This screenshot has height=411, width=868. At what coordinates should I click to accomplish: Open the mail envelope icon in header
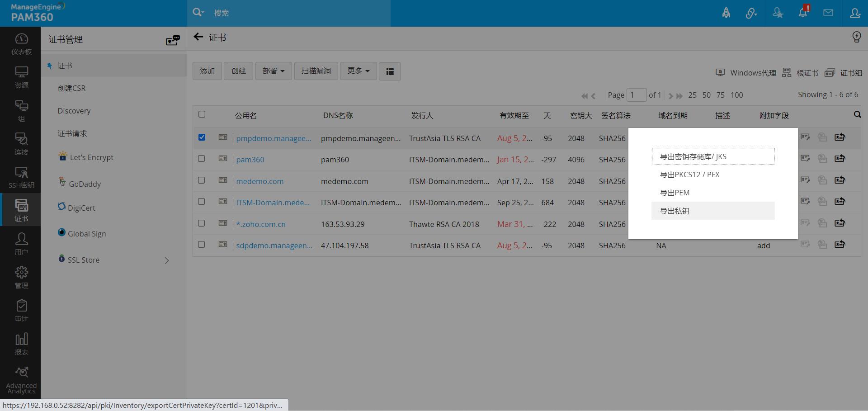pos(828,13)
